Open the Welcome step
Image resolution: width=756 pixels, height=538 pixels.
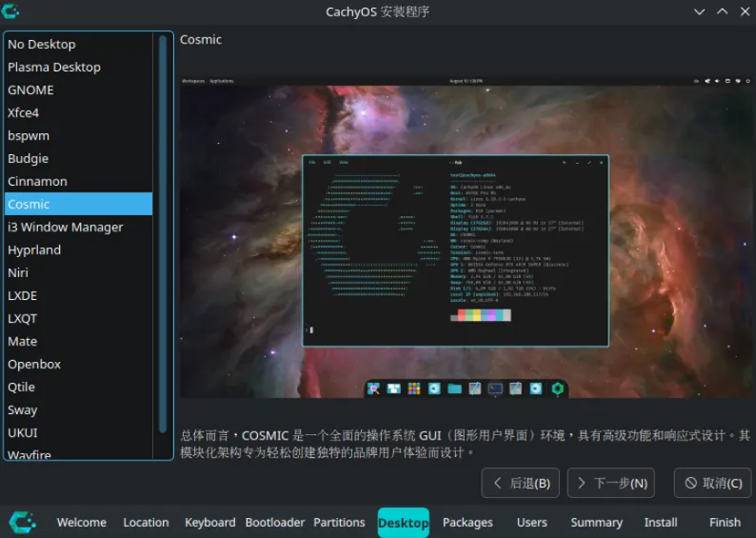[82, 523]
